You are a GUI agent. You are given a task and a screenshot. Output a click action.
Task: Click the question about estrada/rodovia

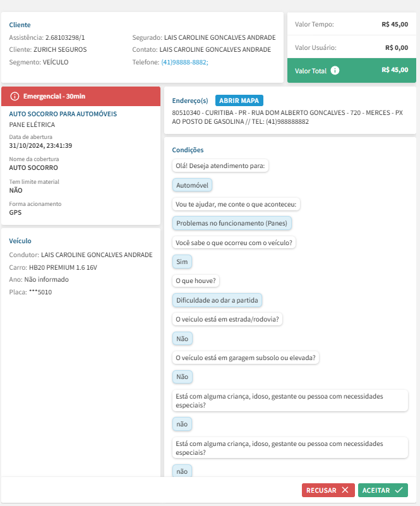(228, 319)
